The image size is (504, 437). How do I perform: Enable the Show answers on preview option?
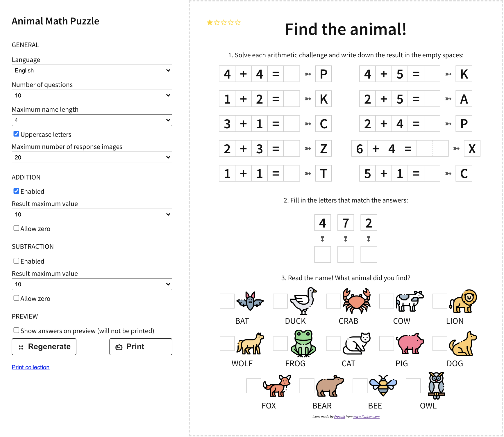click(x=16, y=330)
